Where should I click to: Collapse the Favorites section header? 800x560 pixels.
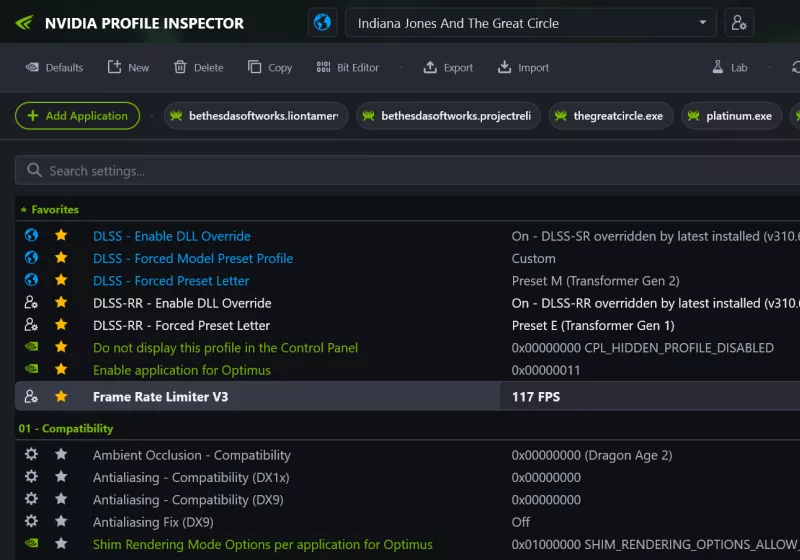pos(50,210)
